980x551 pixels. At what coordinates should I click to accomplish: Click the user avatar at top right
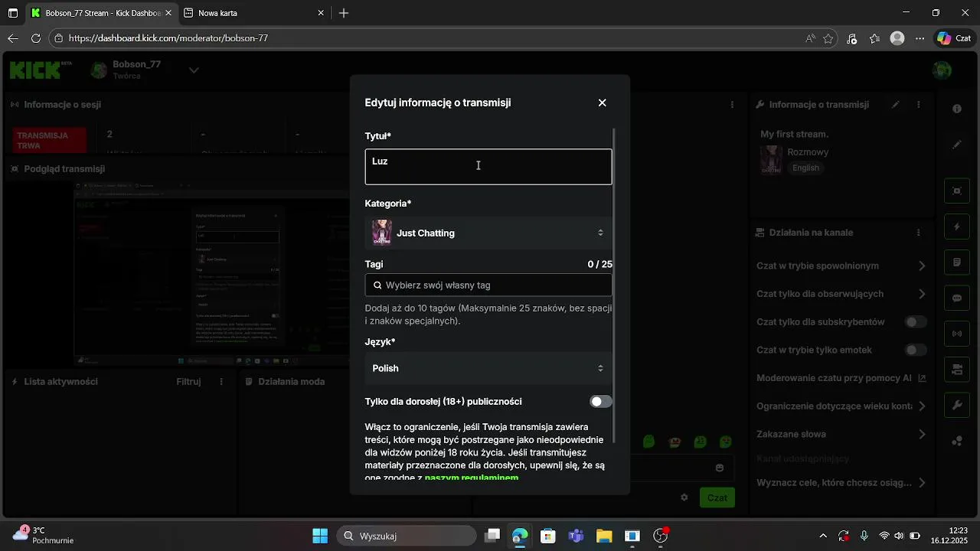tap(942, 70)
